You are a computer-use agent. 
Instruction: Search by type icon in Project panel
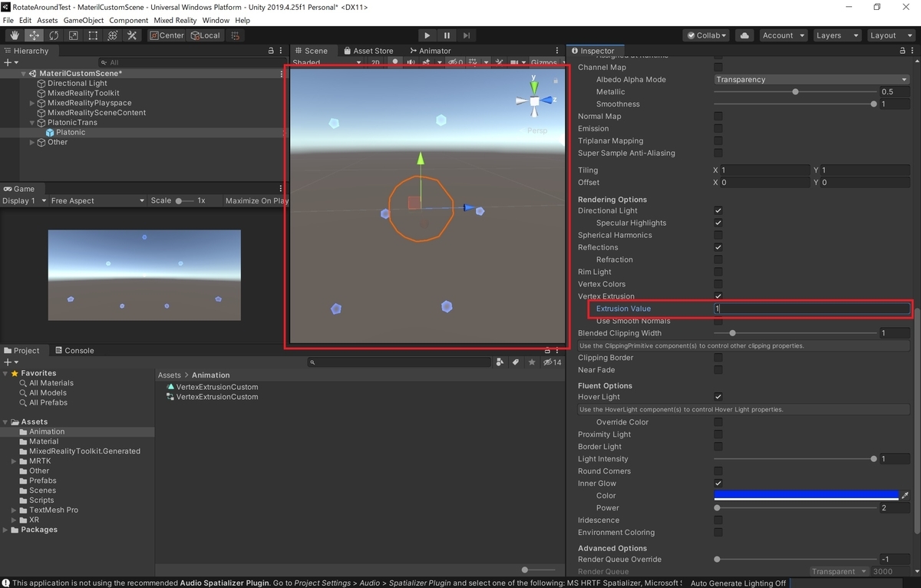click(500, 362)
